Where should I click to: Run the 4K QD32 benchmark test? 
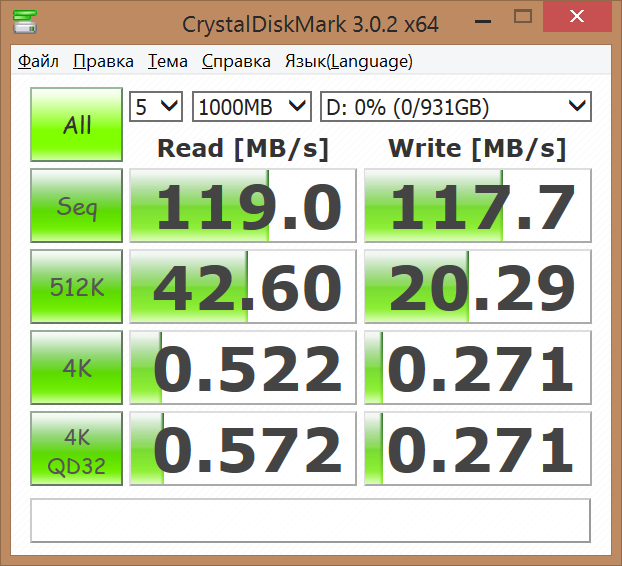(77, 448)
